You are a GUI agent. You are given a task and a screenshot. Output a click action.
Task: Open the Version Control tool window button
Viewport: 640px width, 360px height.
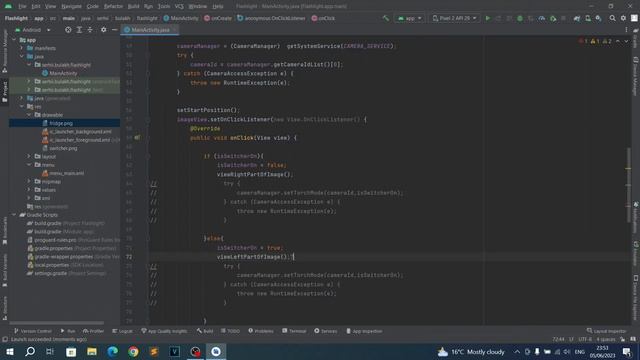33,331
